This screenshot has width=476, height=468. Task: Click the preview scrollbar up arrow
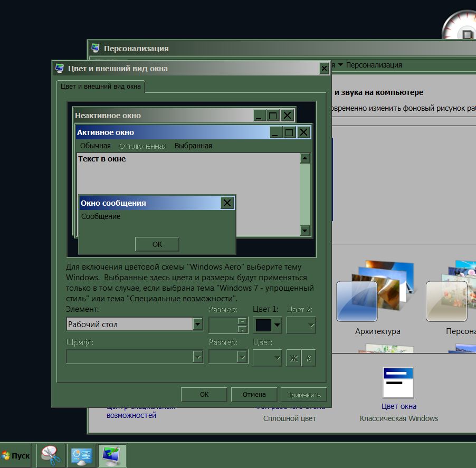tap(305, 158)
